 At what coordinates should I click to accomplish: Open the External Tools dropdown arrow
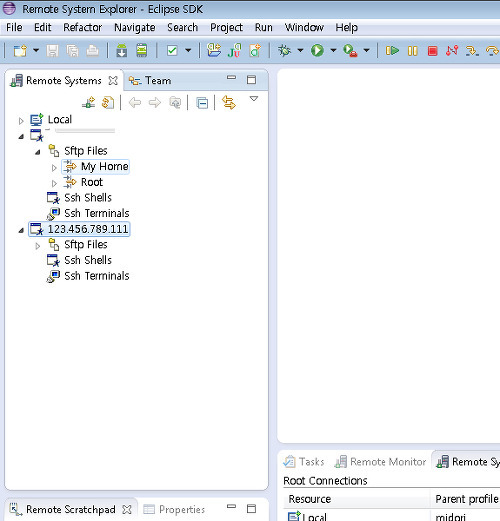tap(366, 51)
